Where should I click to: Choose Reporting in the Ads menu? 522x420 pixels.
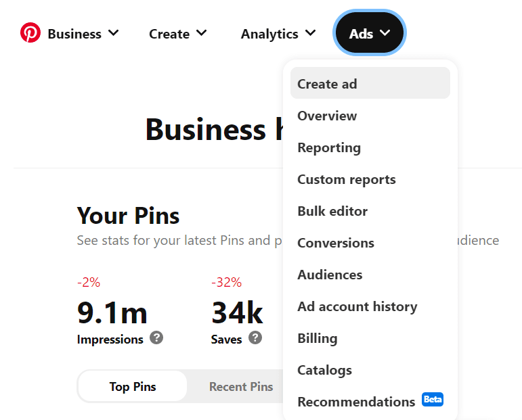(329, 147)
